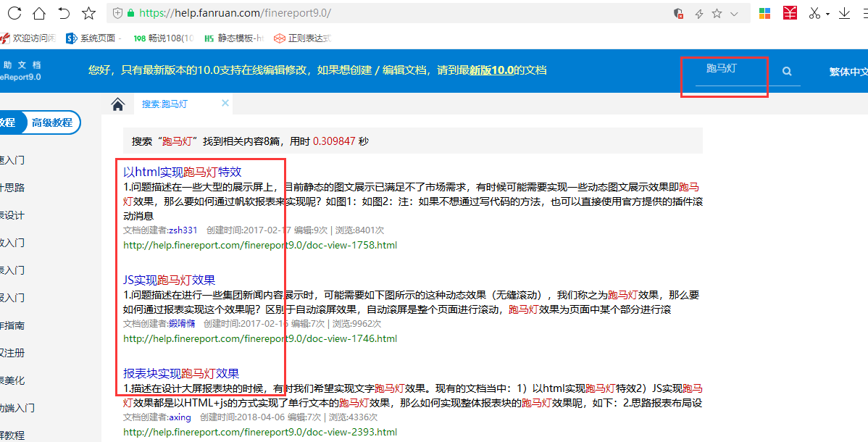Click the red ¥ extension icon
This screenshot has width=868, height=442.
(x=790, y=13)
